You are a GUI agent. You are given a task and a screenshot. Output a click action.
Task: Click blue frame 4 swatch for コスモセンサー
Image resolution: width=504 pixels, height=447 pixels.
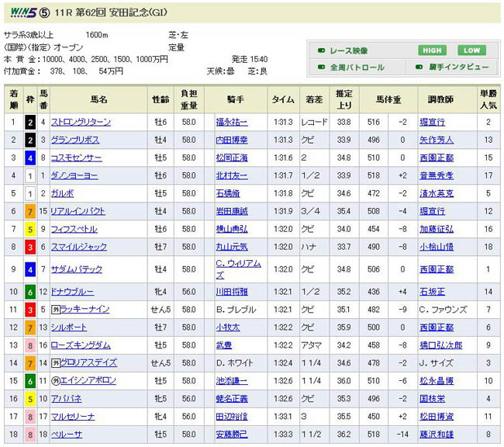(29, 158)
